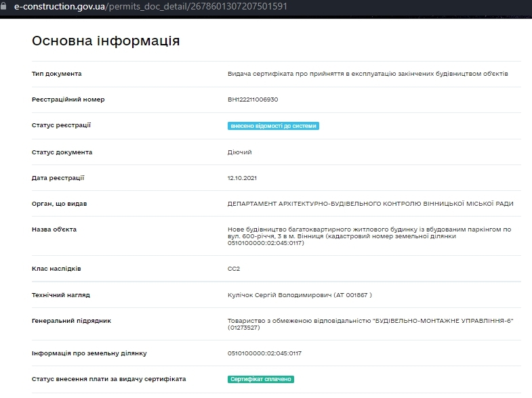The image size is (532, 398).
Task: Click the object name 'Нове будівництво багатоквартирного...'
Action: pos(369,236)
